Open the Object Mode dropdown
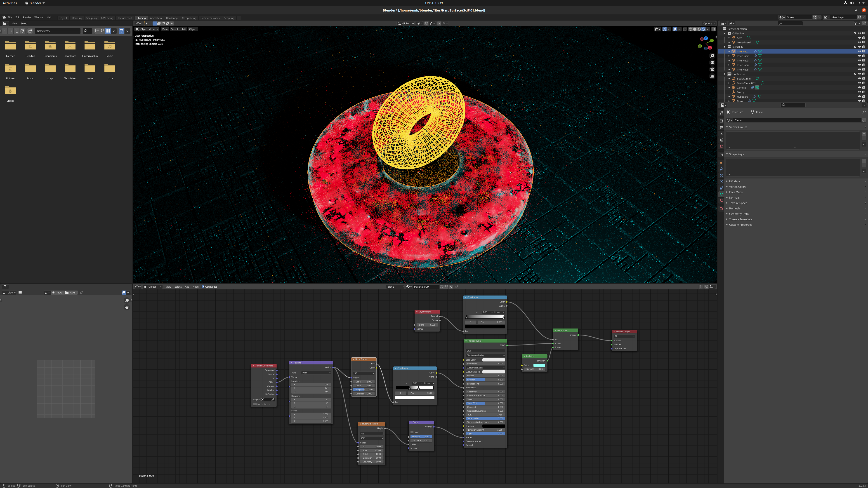The width and height of the screenshot is (868, 488). (147, 29)
